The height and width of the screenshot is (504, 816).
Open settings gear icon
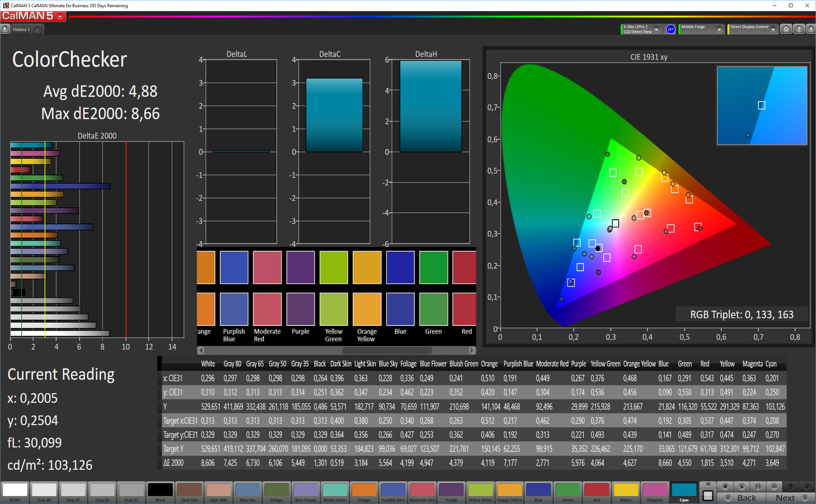coord(786,29)
